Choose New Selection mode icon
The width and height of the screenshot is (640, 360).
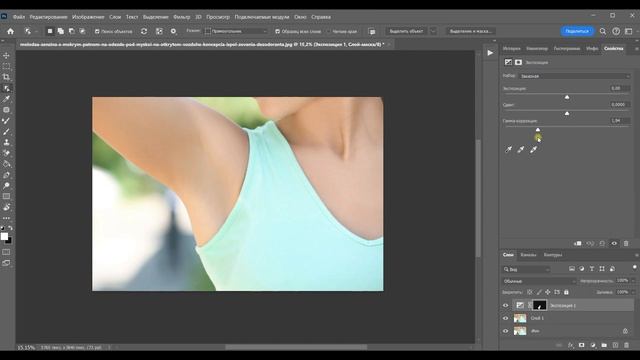tap(50, 31)
